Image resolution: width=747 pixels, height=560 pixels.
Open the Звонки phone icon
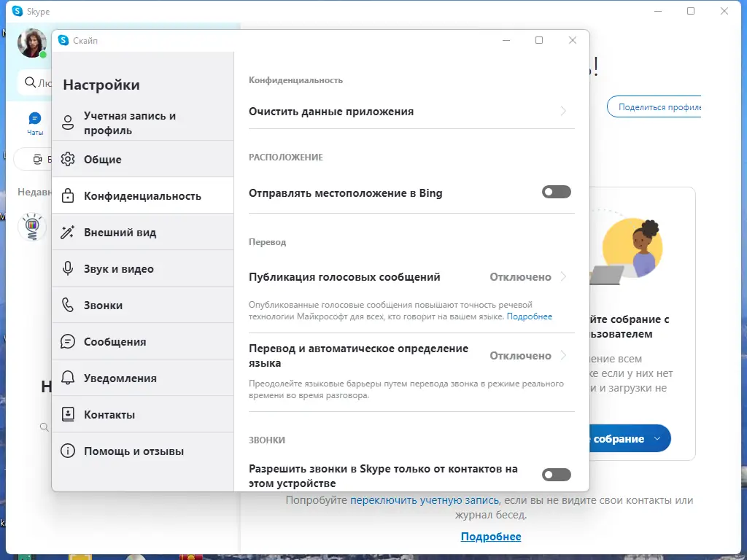[x=68, y=305]
